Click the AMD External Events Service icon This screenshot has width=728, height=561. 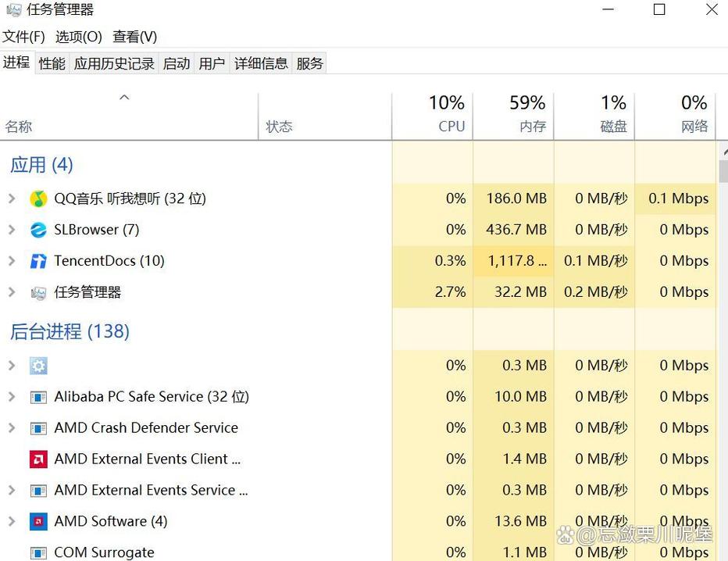pyautogui.click(x=38, y=491)
